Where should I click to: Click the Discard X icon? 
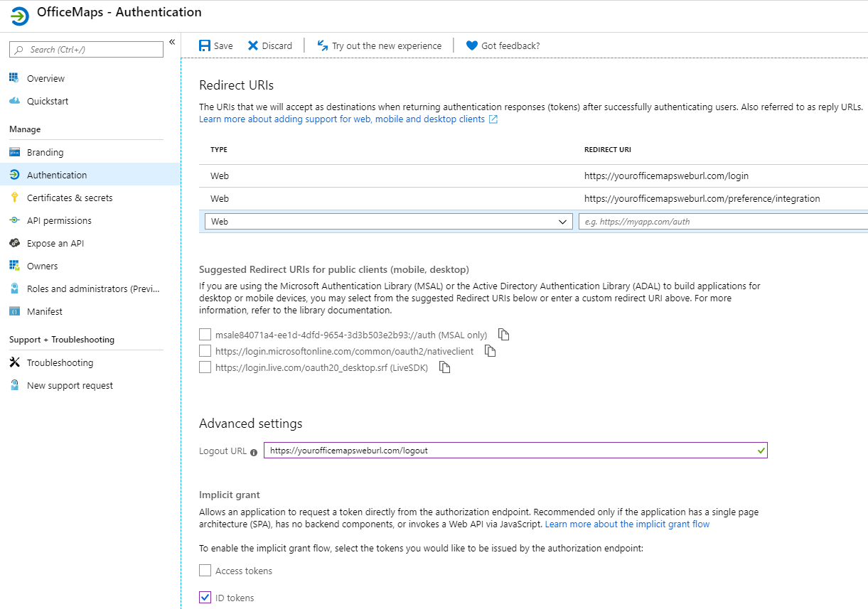click(x=253, y=45)
